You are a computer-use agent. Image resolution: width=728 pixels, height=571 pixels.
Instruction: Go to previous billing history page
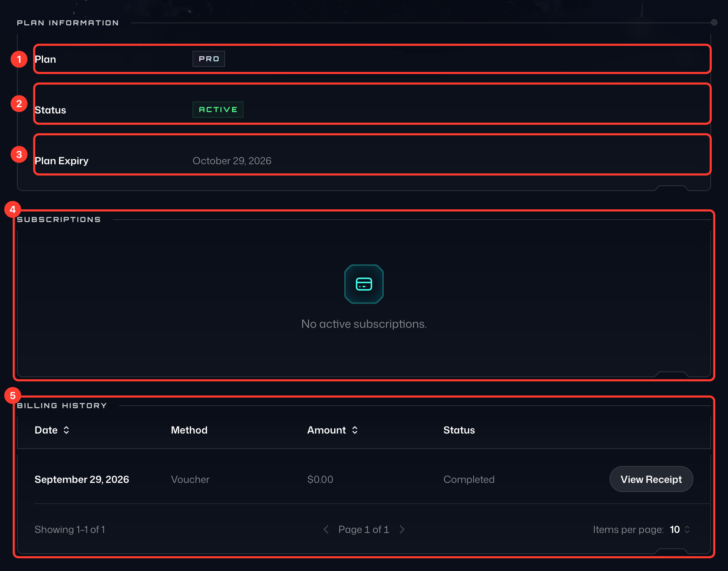[x=326, y=529]
